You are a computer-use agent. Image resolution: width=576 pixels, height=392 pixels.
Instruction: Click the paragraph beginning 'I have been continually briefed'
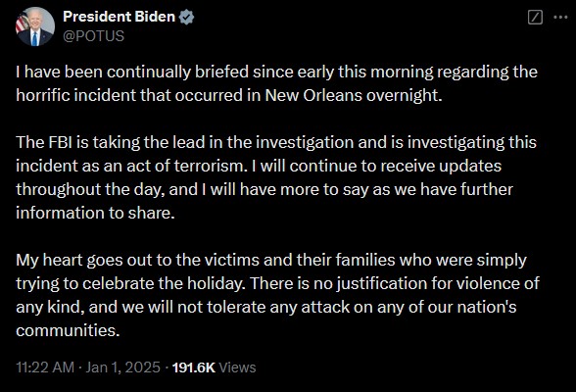click(276, 83)
